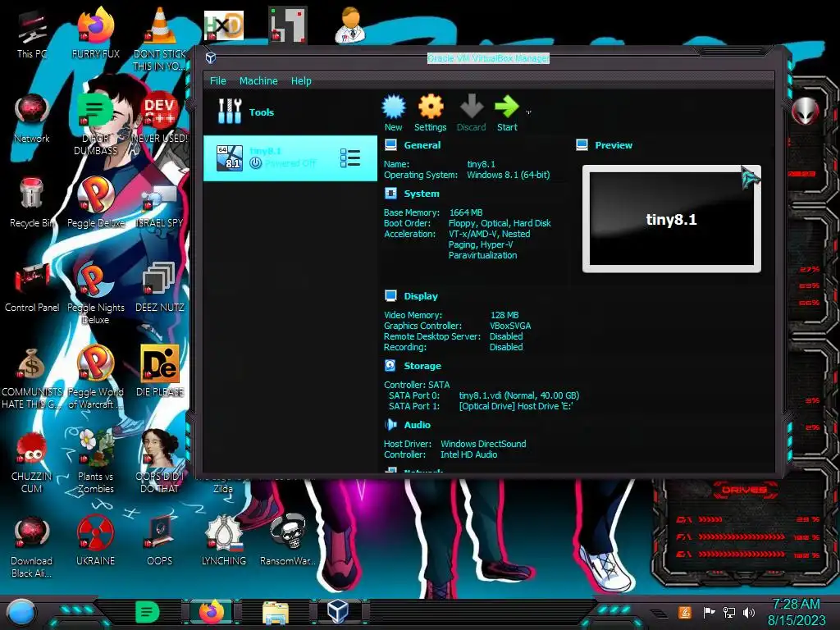The width and height of the screenshot is (840, 630).
Task: Expand the Start button dropdown arrow
Action: tap(529, 112)
